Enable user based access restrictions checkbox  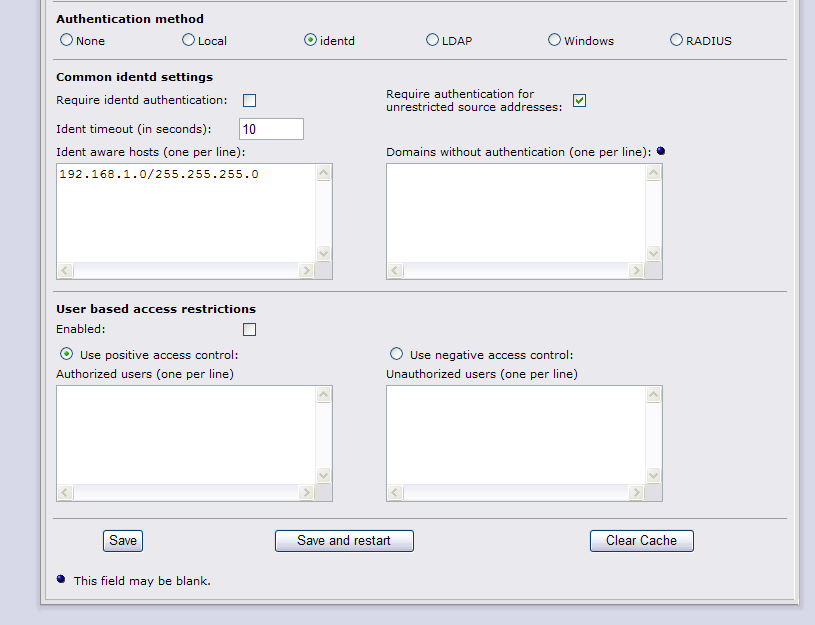[x=249, y=330]
